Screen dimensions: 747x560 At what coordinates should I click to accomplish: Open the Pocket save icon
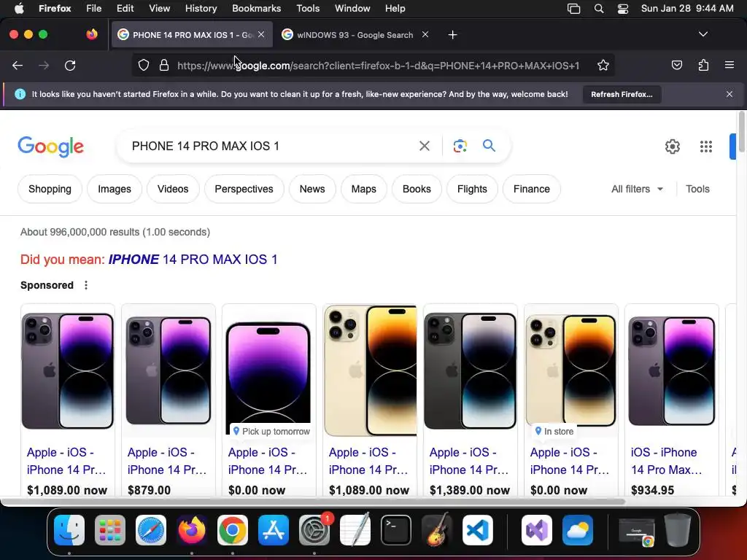click(676, 65)
